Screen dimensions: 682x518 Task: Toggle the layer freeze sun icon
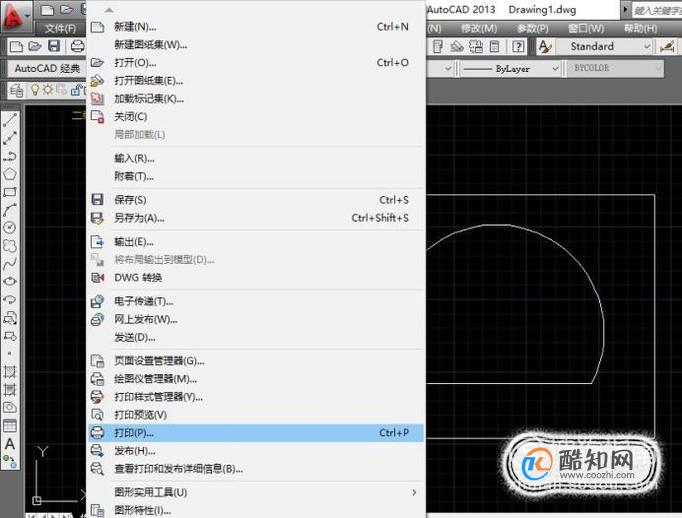47,90
